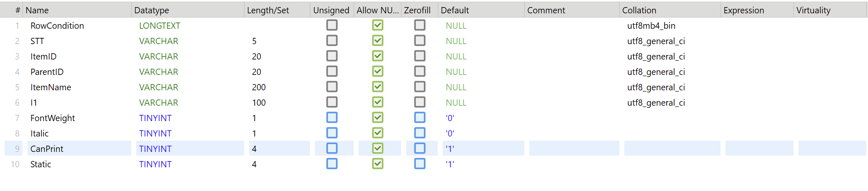Viewport: 868px width, 191px height.
Task: Click the Collation column header
Action: [639, 10]
